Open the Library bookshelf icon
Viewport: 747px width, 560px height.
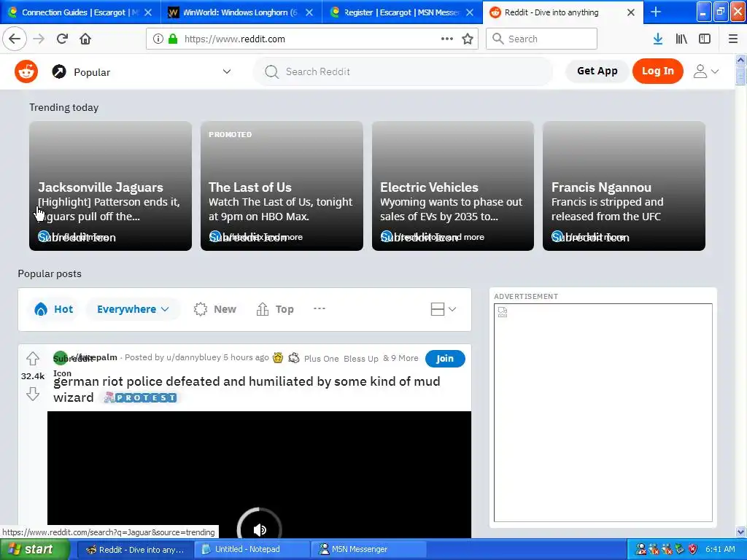pos(681,39)
